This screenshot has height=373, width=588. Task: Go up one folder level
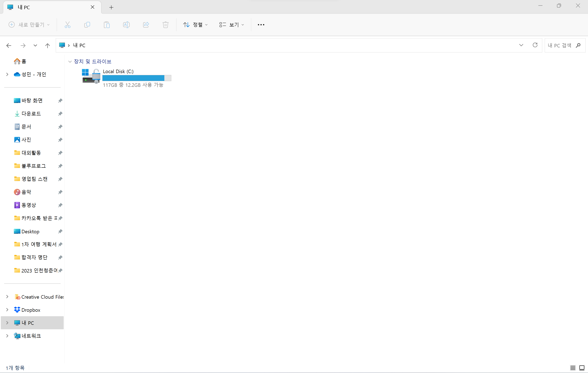pyautogui.click(x=47, y=45)
